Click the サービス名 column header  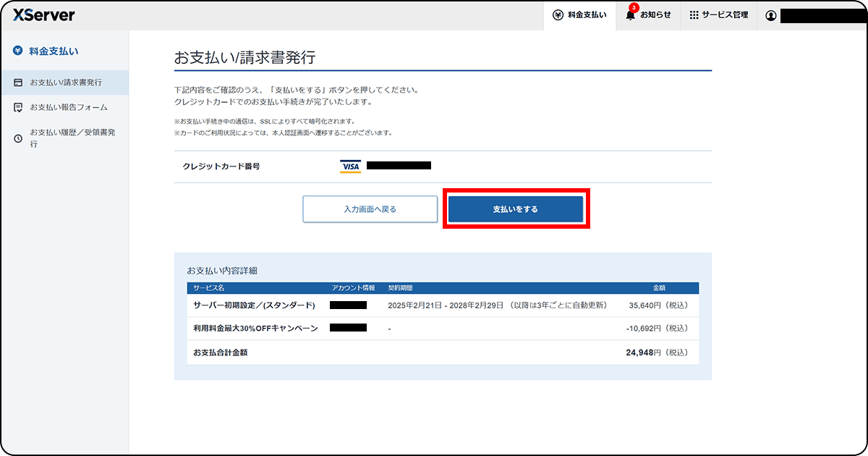(x=209, y=287)
